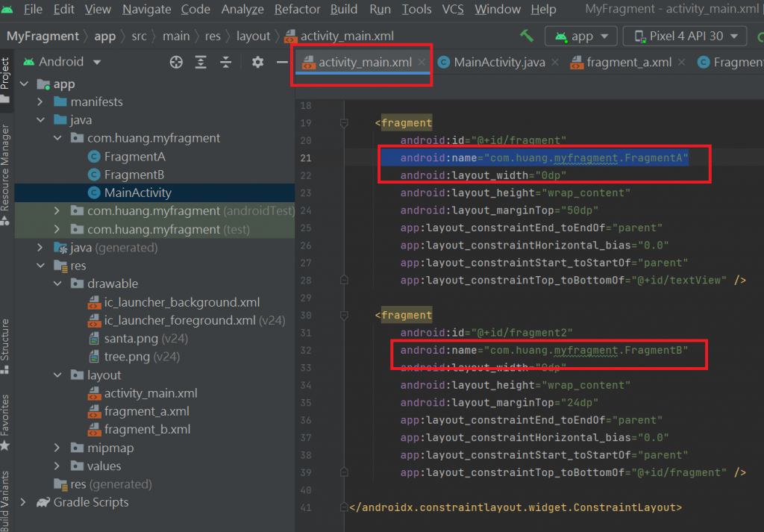Open the VCS menu
Viewport: 764px width, 532px height.
pyautogui.click(x=453, y=9)
